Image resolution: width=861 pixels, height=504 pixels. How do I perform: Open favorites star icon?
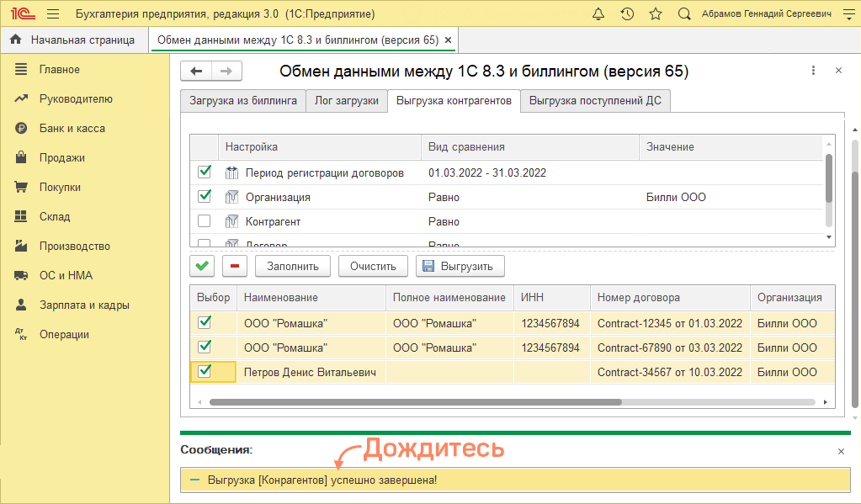(x=656, y=13)
